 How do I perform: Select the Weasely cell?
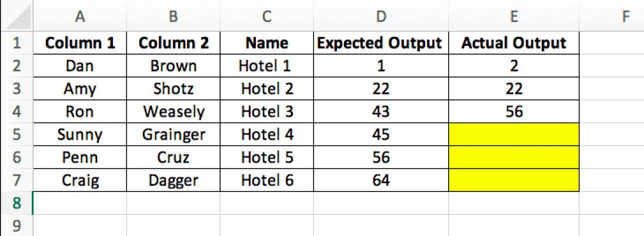point(173,112)
